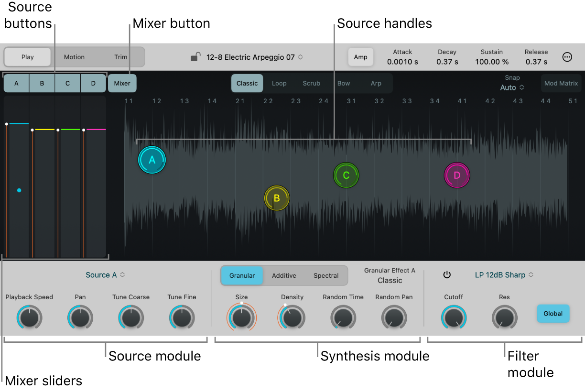The height and width of the screenshot is (392, 585).
Task: Click the Random Pan knob
Action: [394, 317]
